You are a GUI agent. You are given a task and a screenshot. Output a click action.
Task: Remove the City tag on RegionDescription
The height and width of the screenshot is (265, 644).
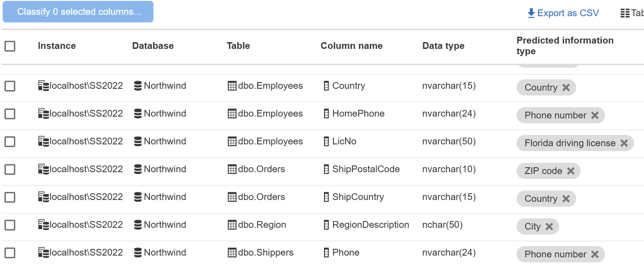tap(549, 226)
